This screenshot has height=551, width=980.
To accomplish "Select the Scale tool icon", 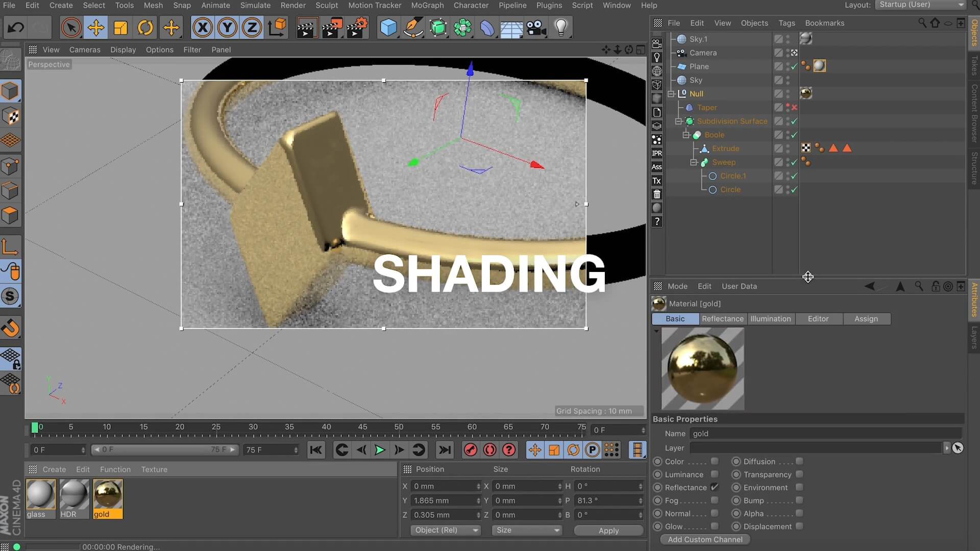I will (x=120, y=28).
